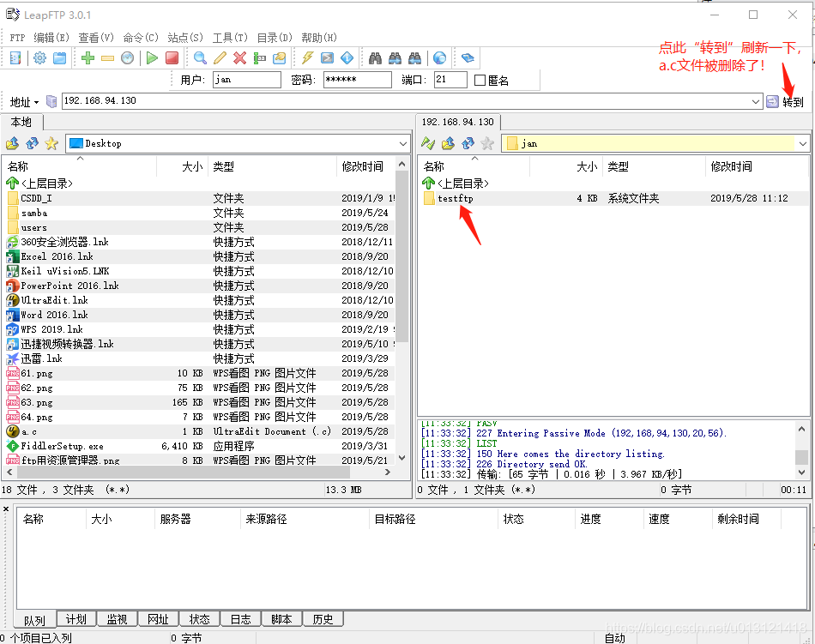Click the yellow minus remove icon

point(107,57)
